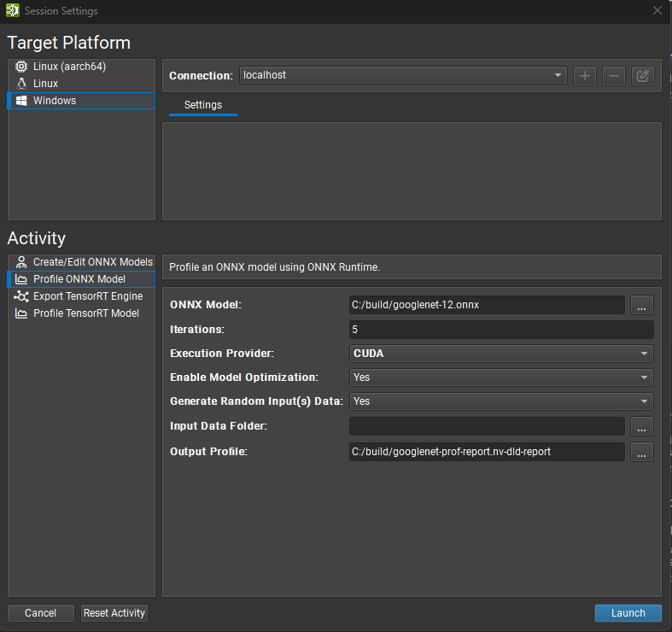Screen dimensions: 672x632
Task: Expand Generate Random Input(s) Data dropdown
Action: click(x=501, y=401)
